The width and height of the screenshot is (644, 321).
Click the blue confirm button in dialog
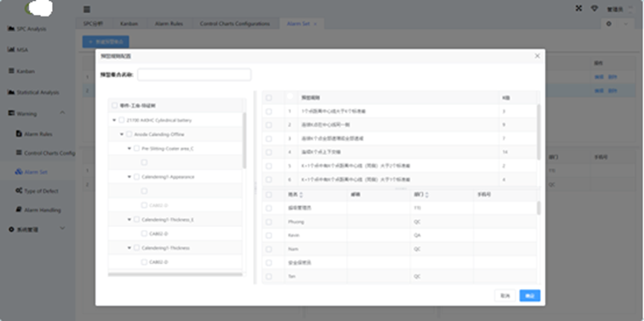click(x=530, y=296)
